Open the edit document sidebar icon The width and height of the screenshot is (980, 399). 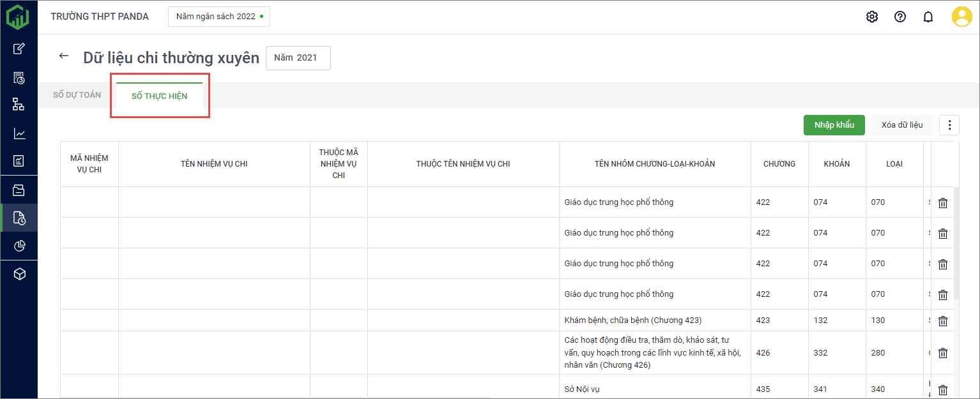point(19,49)
